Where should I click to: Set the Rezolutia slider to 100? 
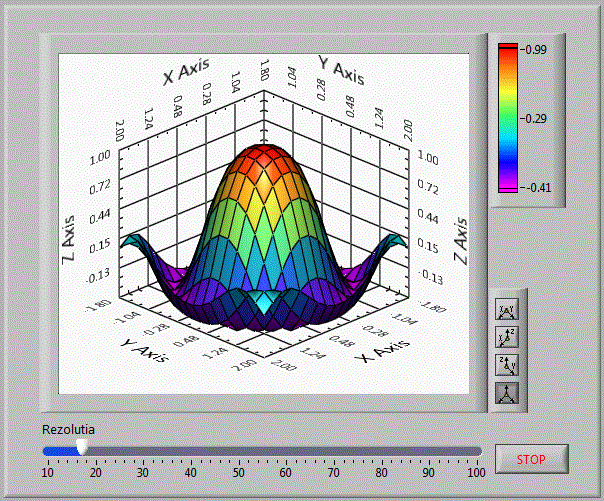click(x=476, y=451)
